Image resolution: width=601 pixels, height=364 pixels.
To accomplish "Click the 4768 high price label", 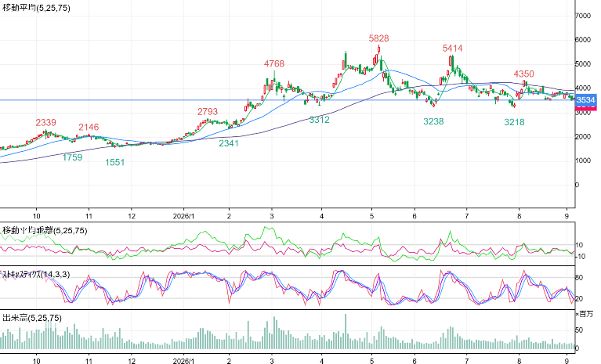I will tap(274, 63).
